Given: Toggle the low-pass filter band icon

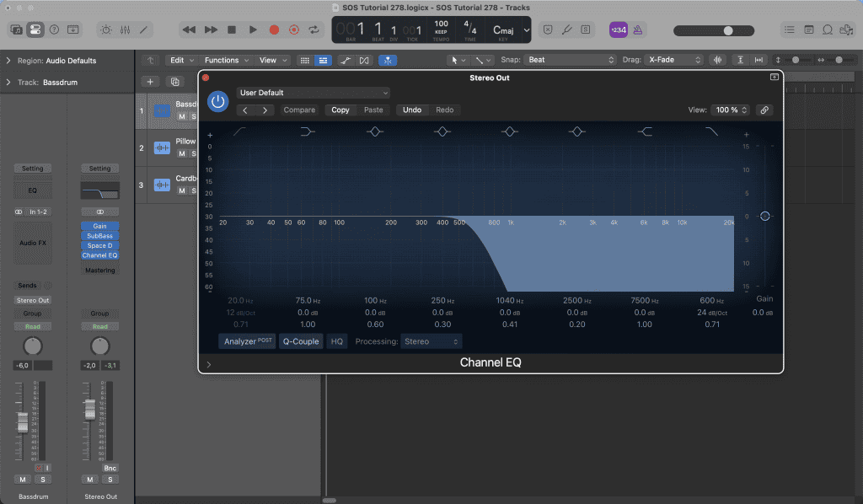Looking at the screenshot, I should (x=712, y=131).
